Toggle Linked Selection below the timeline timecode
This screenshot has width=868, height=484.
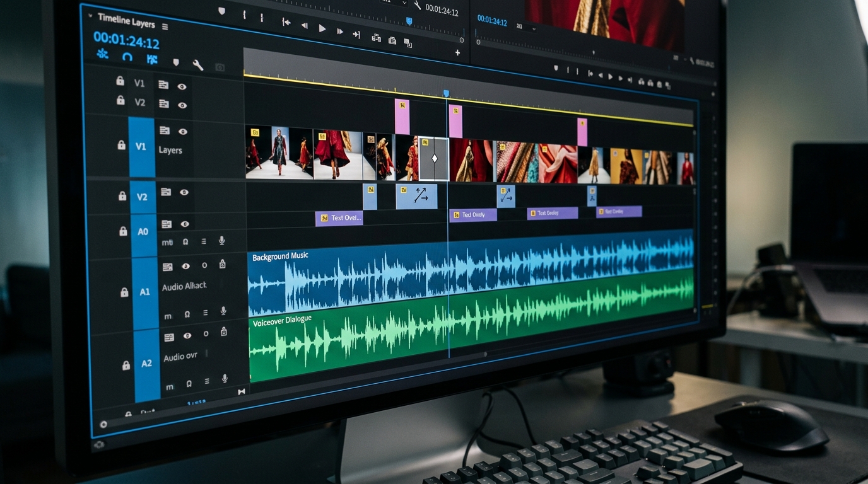point(152,59)
